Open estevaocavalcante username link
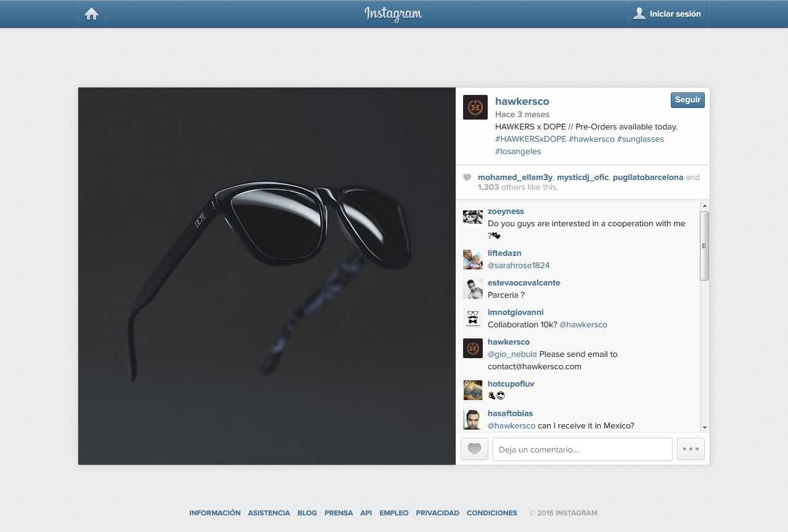788x532 pixels. 524,283
